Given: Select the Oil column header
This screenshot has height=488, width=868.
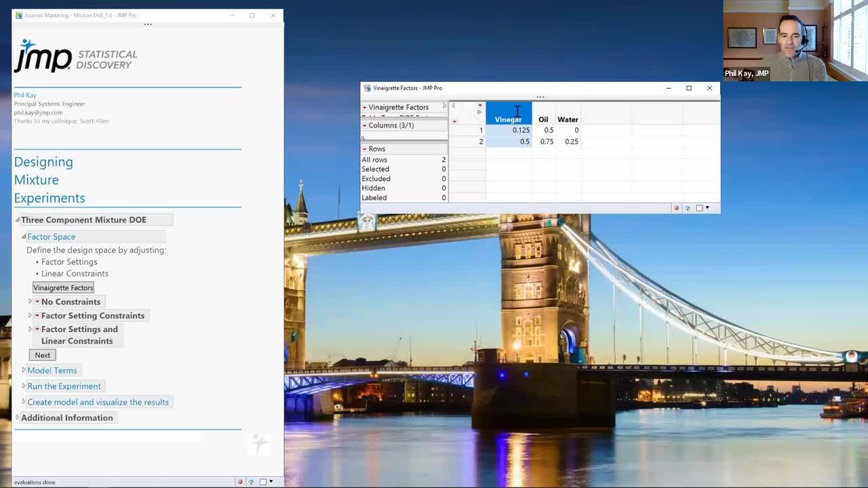Looking at the screenshot, I should pos(543,119).
